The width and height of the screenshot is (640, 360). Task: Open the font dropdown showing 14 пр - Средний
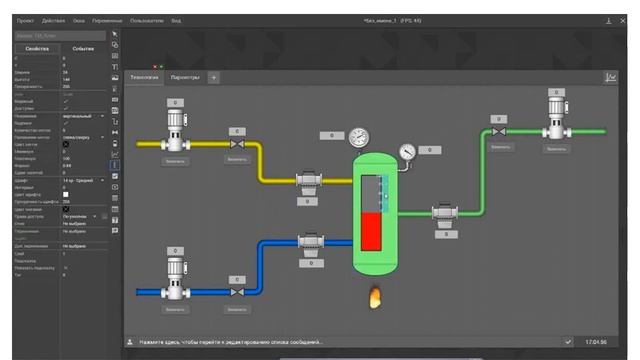84,180
